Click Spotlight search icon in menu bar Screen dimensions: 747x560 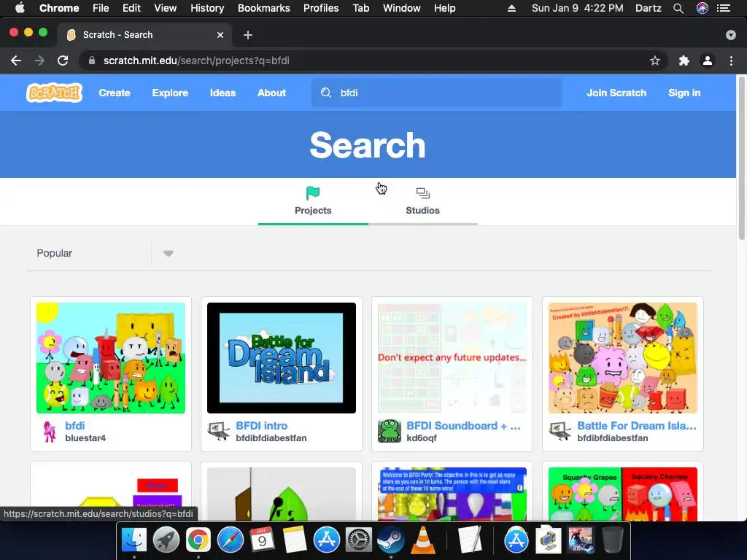coord(678,8)
